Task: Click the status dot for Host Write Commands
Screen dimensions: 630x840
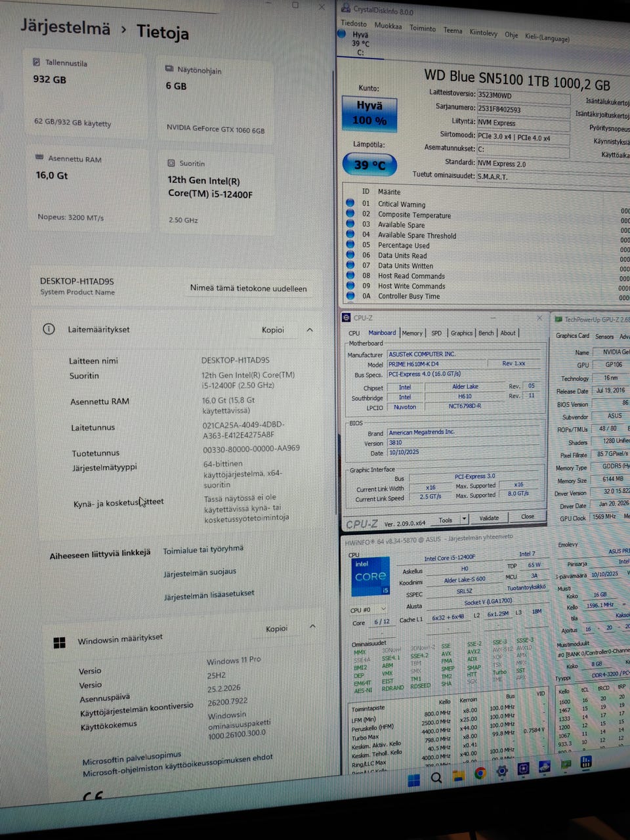Action: coord(350,285)
